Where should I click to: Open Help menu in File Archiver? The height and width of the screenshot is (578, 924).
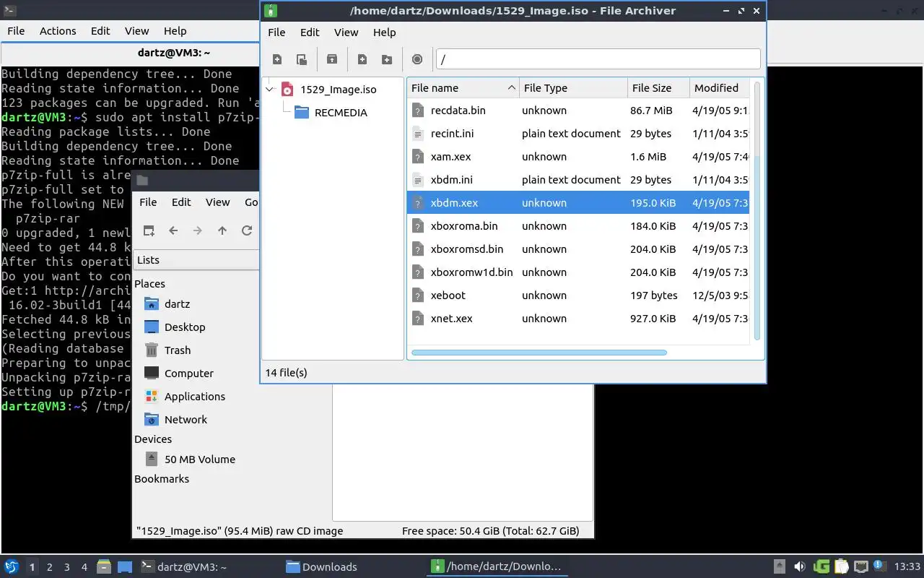384,32
